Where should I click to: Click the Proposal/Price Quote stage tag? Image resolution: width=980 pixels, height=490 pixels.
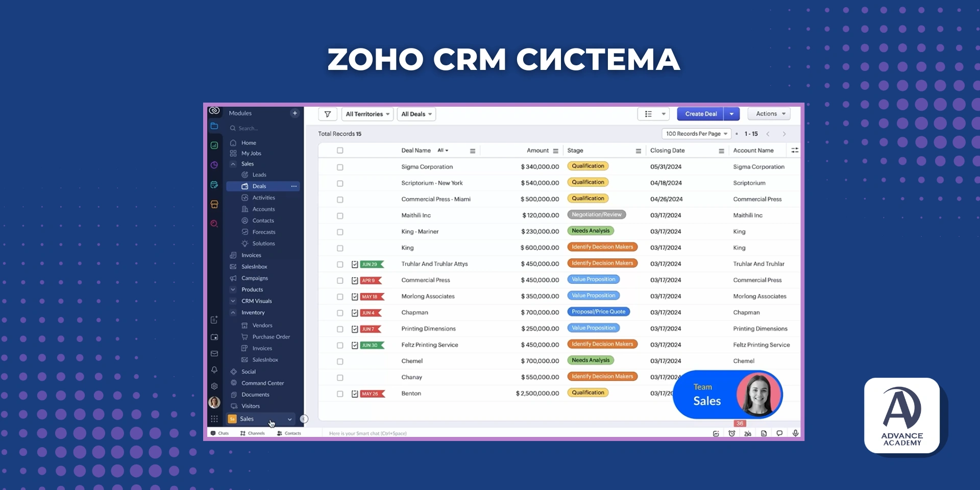point(598,312)
